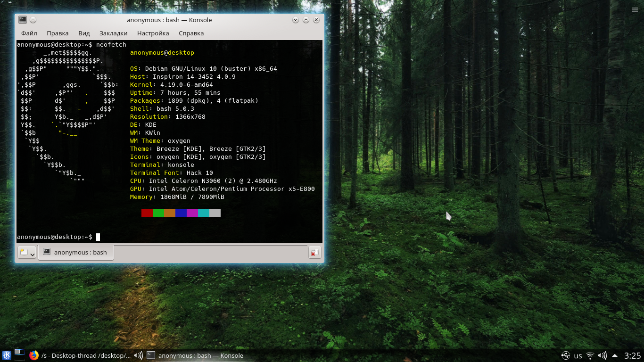Open the Закладки menu

(x=114, y=33)
